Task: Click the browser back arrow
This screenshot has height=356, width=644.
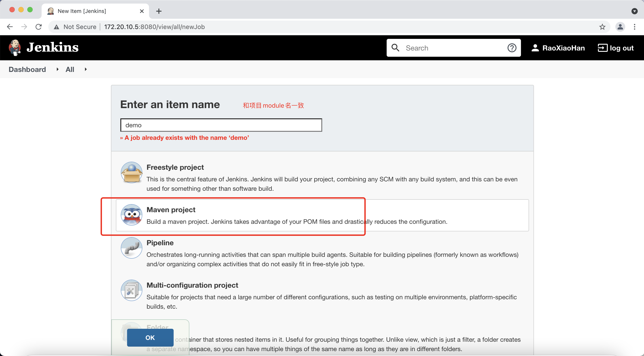Action: (x=10, y=27)
